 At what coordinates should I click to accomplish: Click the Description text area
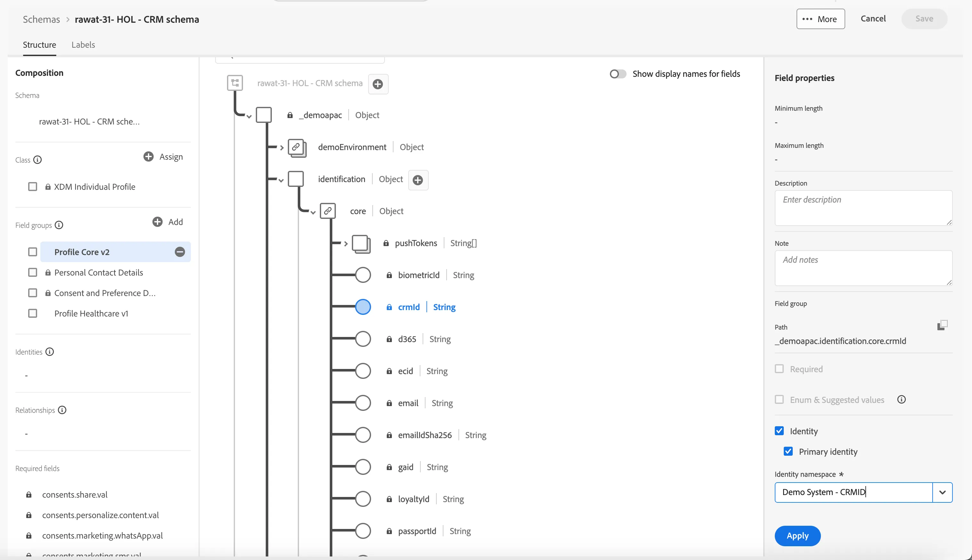coord(863,208)
